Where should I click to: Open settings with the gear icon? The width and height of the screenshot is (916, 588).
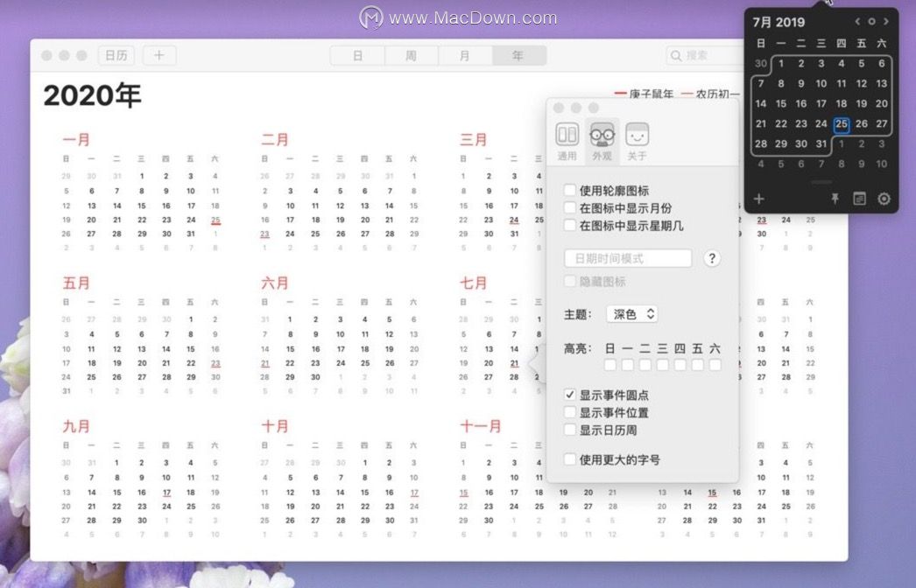(x=884, y=199)
